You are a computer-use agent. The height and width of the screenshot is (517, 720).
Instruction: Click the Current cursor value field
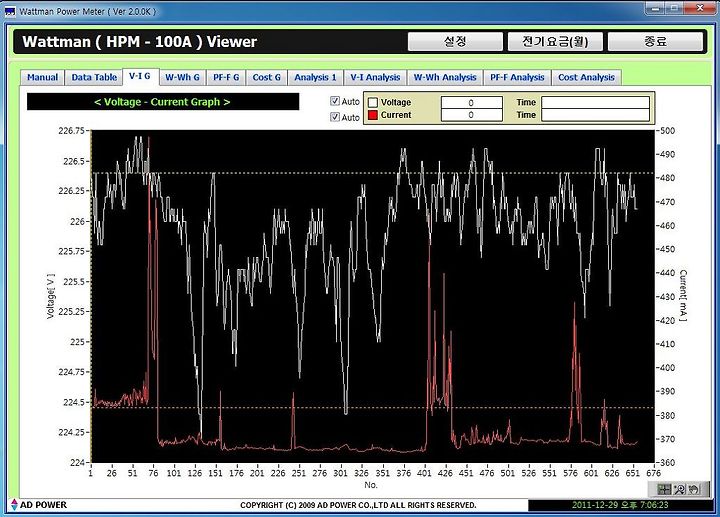[471, 115]
